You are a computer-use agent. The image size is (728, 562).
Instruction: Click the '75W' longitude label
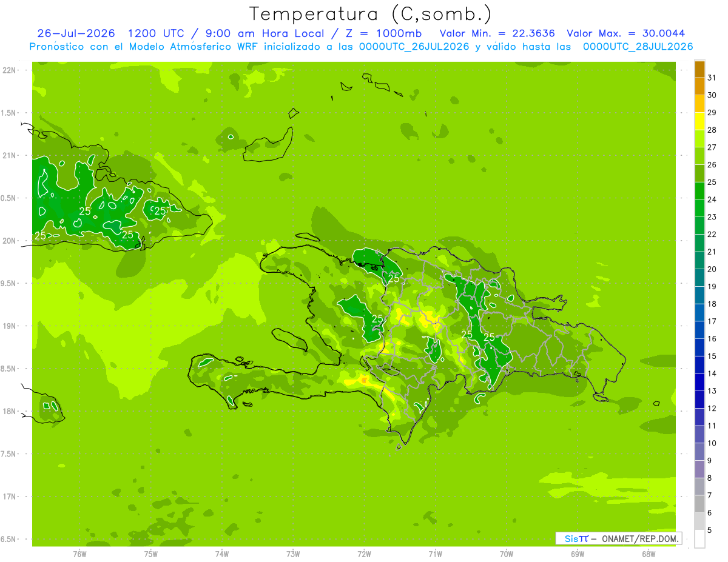[151, 554]
